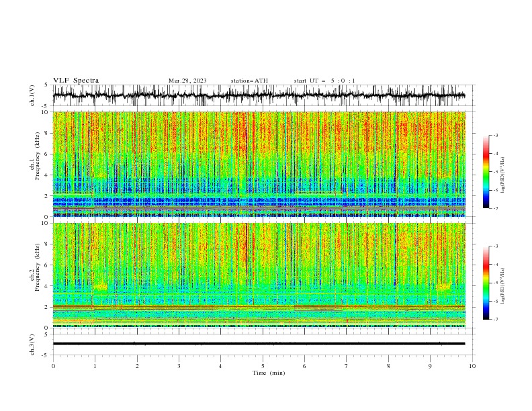The height and width of the screenshot is (411, 532).
Task: Click the "10" tick on the time axis
Action: 472,366
